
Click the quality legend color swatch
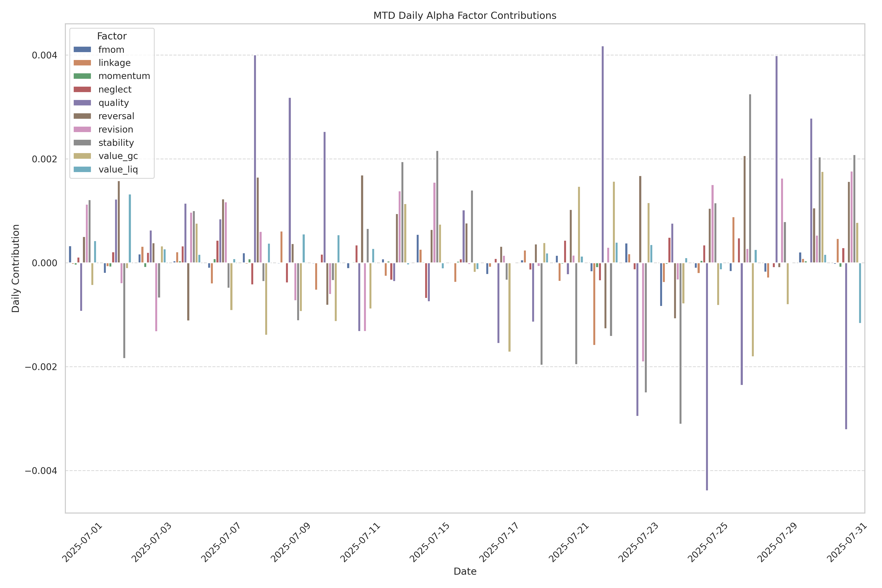(82, 103)
